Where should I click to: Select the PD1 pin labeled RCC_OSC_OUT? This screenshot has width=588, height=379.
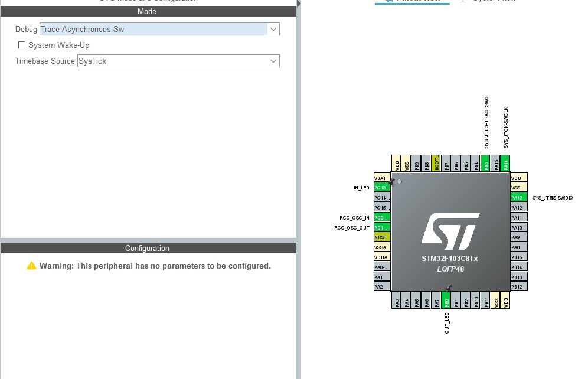382,227
